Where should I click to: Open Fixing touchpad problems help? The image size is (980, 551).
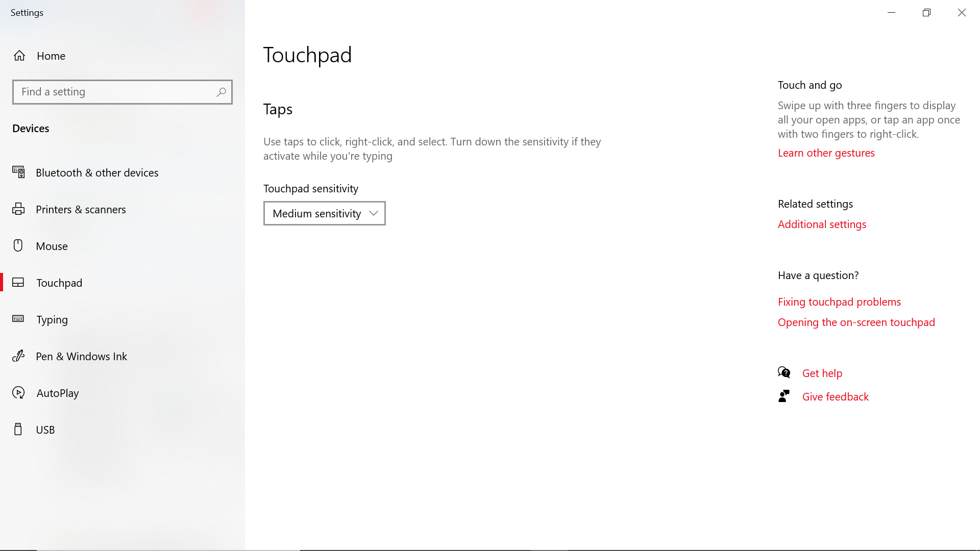839,302
